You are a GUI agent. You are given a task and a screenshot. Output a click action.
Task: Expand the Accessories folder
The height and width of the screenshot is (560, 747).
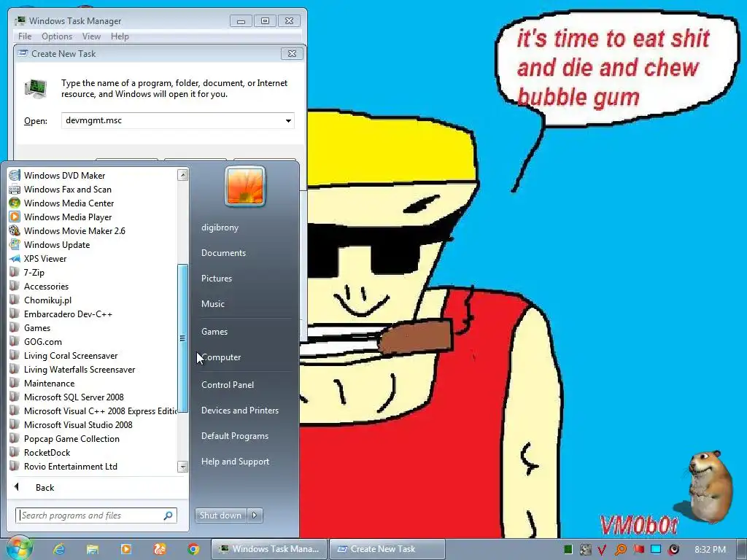pyautogui.click(x=46, y=286)
